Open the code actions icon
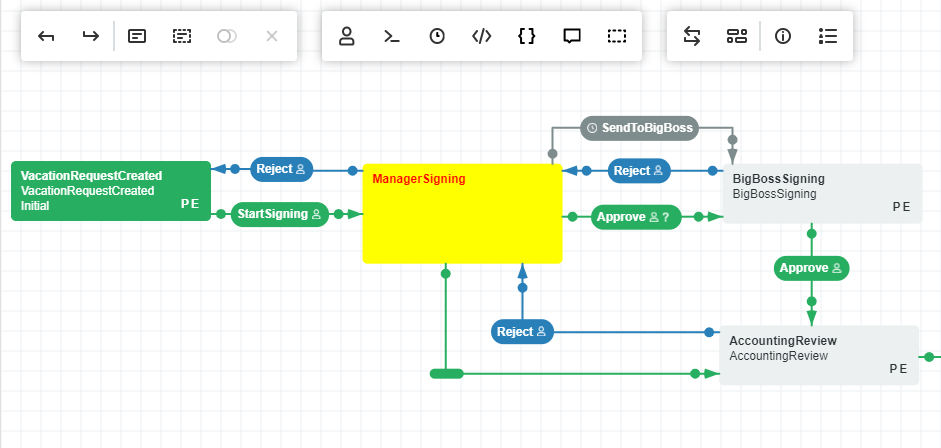The image size is (941, 448). 482,37
